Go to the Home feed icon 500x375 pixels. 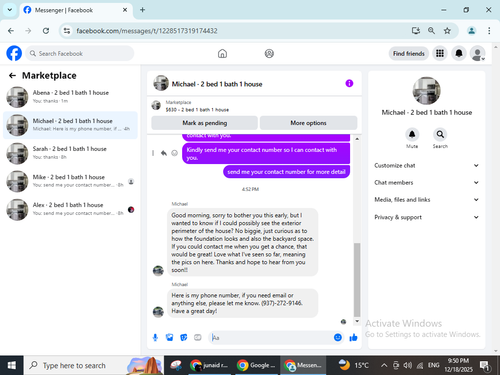222,53
